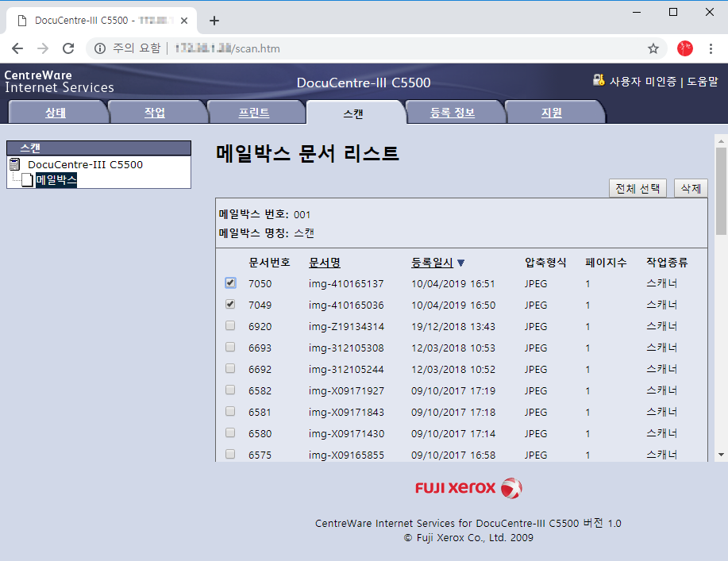Click the 스캔 sidebar panel header
This screenshot has height=561, width=728.
(99, 148)
